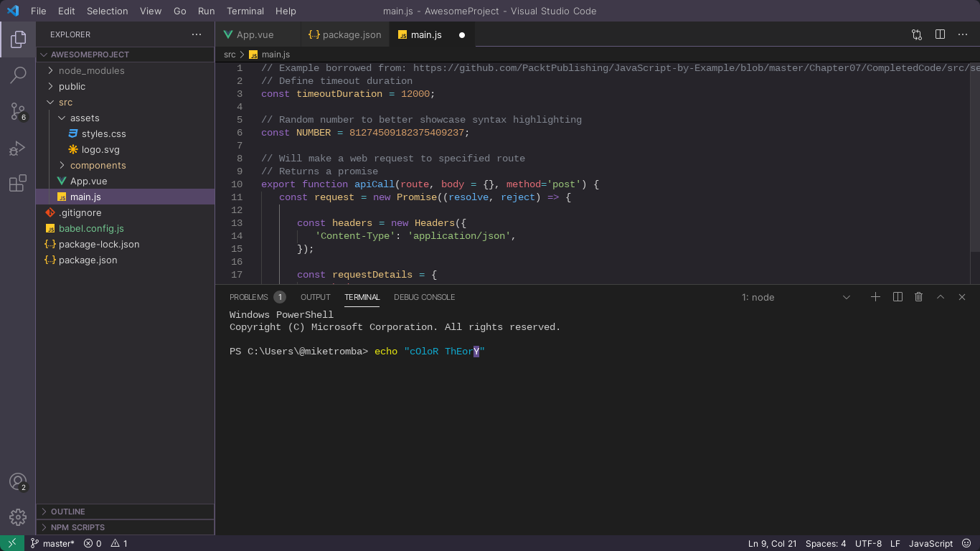Open the Run and Debug view
The width and height of the screenshot is (980, 551).
pyautogui.click(x=18, y=148)
